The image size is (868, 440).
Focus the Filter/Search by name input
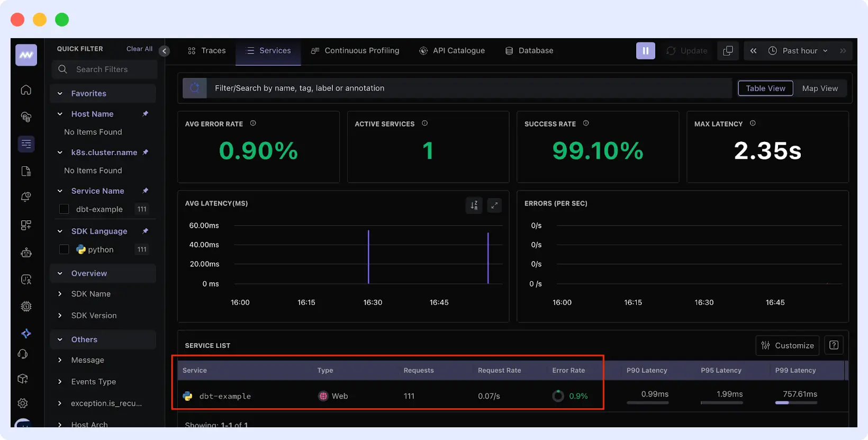pyautogui.click(x=469, y=88)
